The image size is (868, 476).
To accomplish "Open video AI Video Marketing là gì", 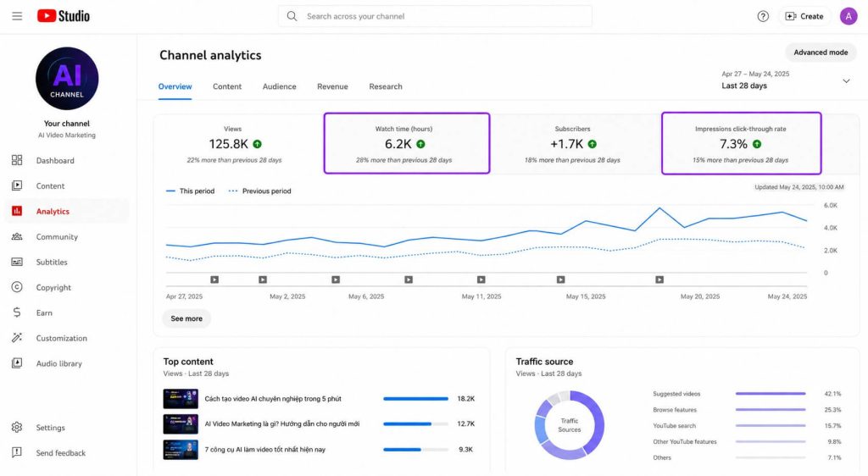I will coord(281,424).
